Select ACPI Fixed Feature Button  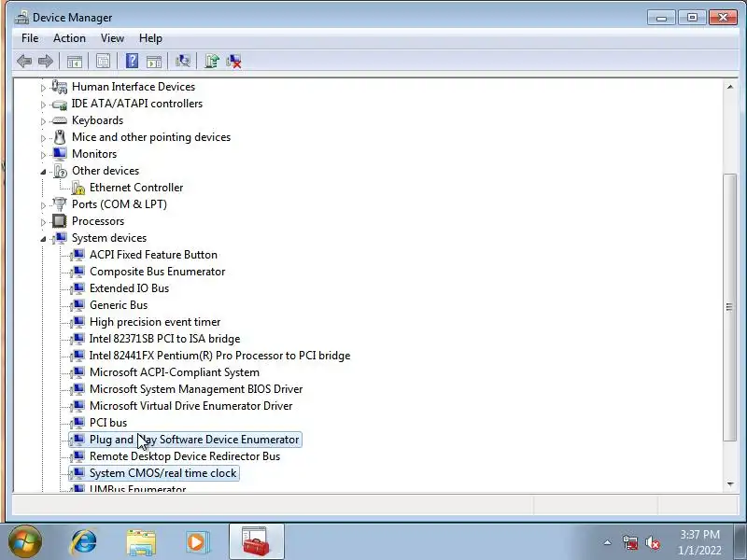pos(153,255)
